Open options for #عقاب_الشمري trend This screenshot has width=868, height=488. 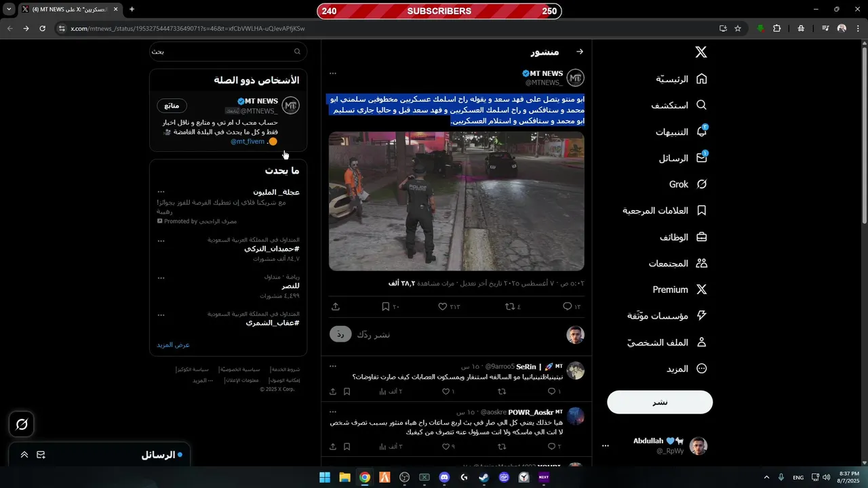161,315
